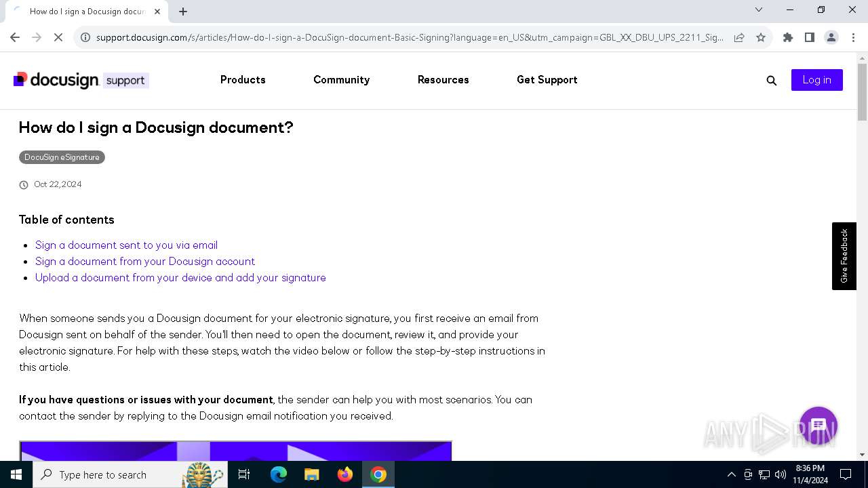Image resolution: width=868 pixels, height=488 pixels.
Task: Open the Extensions puzzle icon
Action: (x=788, y=37)
